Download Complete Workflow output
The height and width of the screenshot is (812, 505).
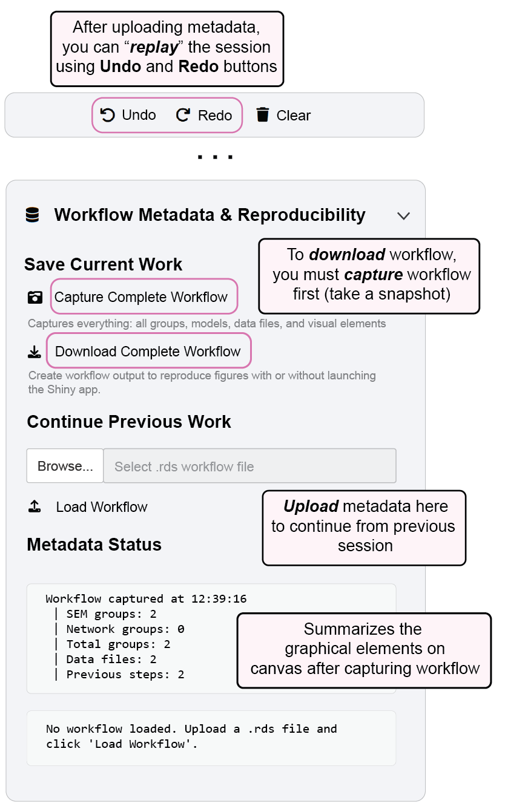click(x=148, y=352)
